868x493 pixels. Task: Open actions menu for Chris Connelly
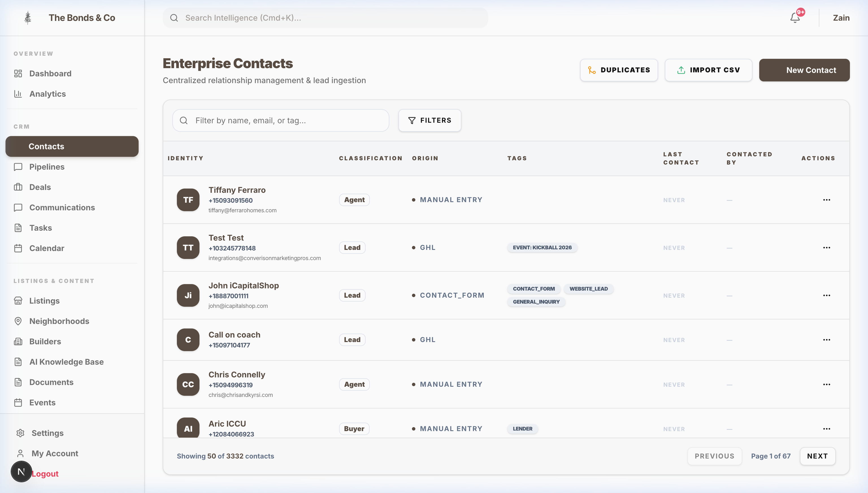coord(826,384)
